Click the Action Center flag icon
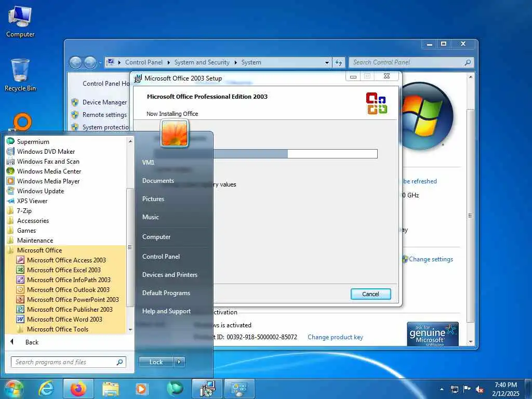The image size is (532, 399). pos(467,389)
